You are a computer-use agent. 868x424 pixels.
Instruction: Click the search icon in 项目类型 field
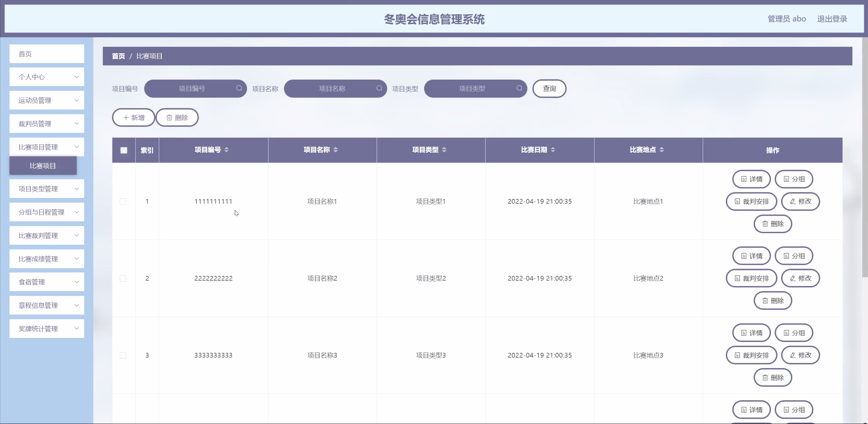click(519, 88)
